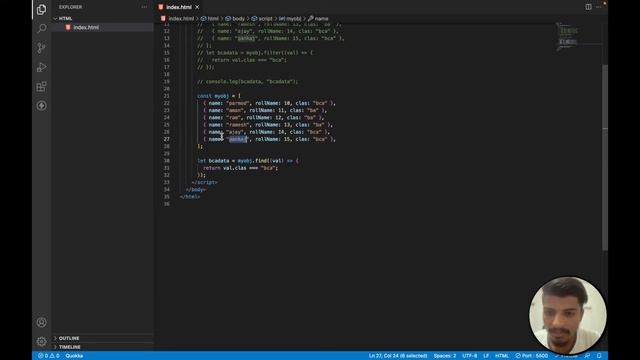This screenshot has height=360, width=640.
Task: Click the closing script tag on line 33
Action: click(204, 182)
